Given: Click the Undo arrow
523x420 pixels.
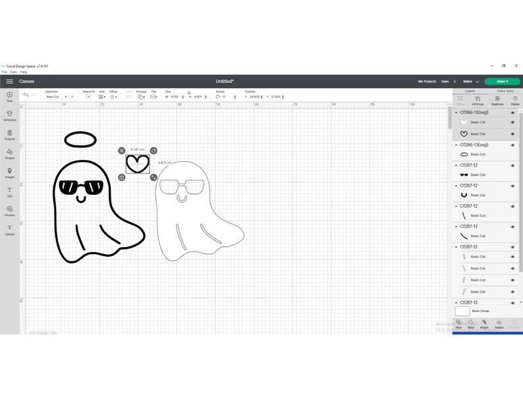Looking at the screenshot, I should 26,95.
